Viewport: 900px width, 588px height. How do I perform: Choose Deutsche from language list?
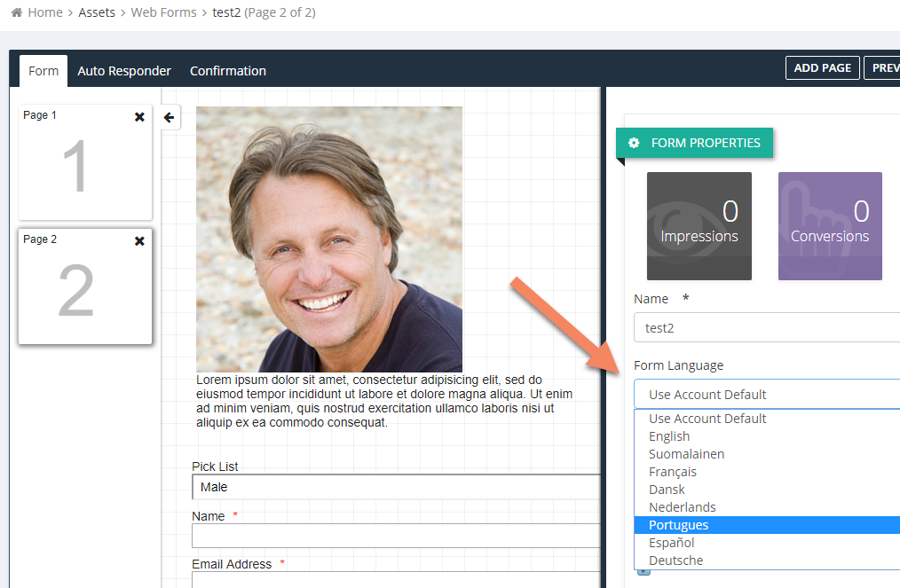pos(767,561)
